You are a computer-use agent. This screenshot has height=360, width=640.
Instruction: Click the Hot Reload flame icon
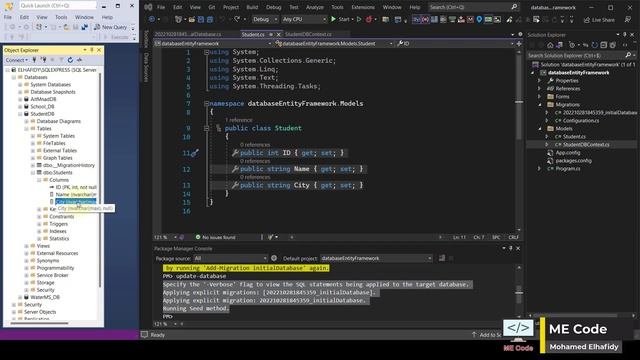click(x=369, y=19)
